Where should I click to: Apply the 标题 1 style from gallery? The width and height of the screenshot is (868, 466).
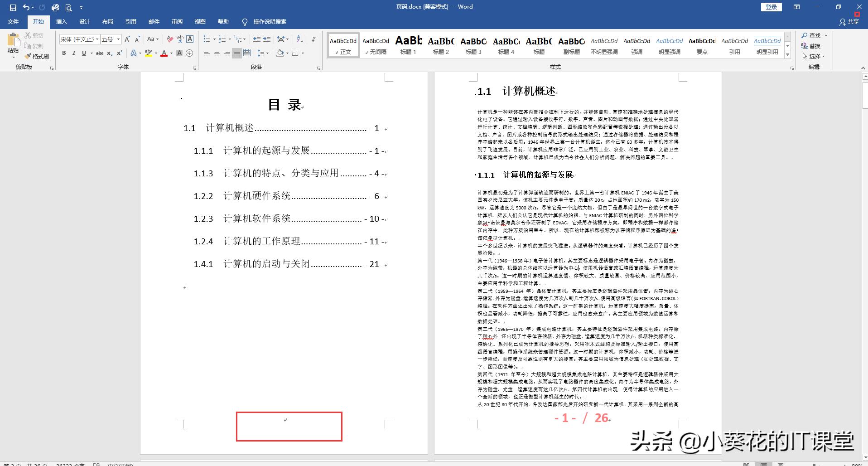(408, 44)
